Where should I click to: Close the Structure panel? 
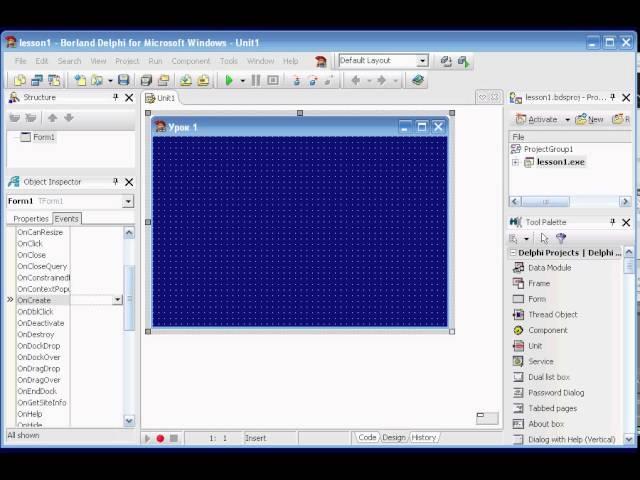pyautogui.click(x=129, y=98)
